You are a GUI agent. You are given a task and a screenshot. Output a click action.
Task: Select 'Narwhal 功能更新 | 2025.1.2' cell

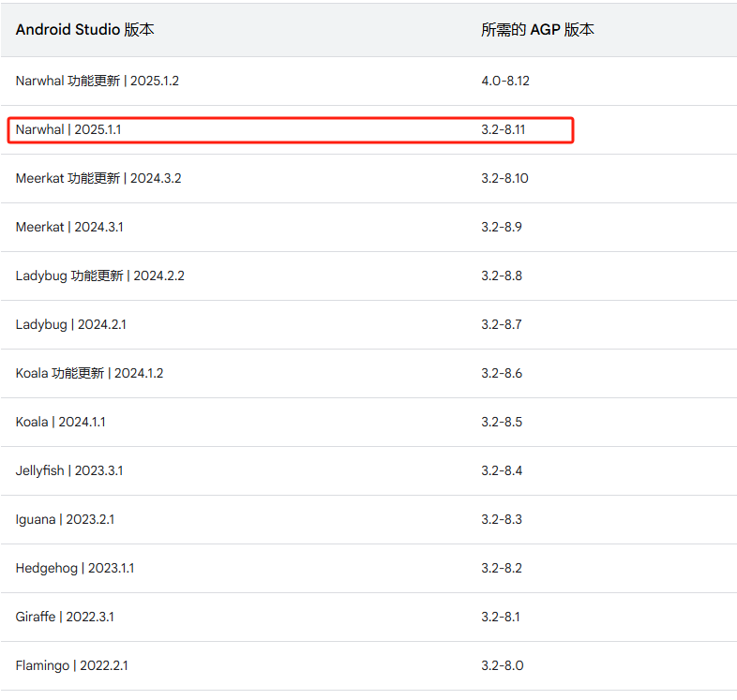[x=98, y=81]
